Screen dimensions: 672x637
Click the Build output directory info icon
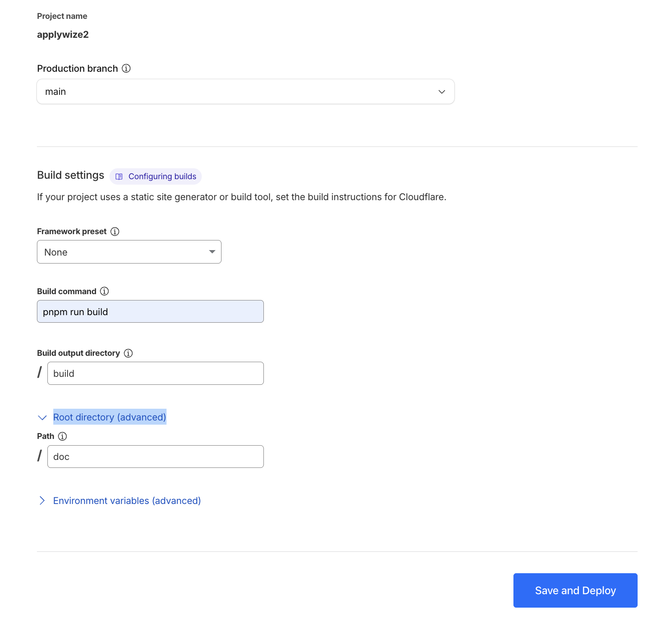128,353
